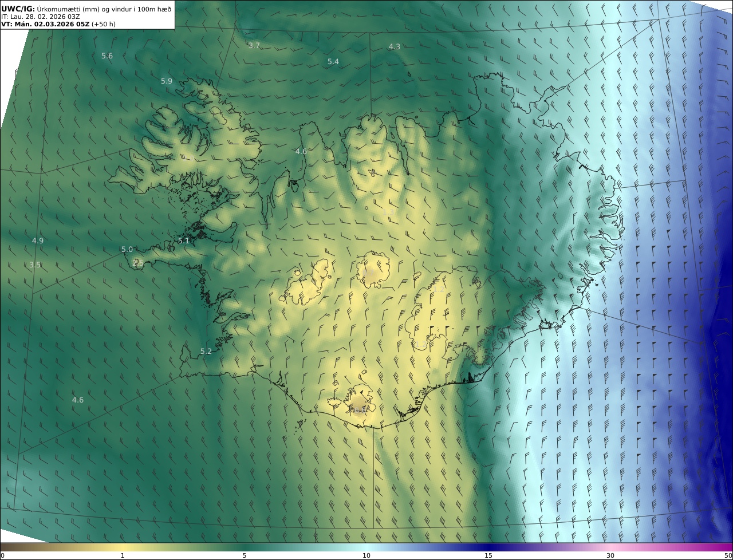Click the colorbar tick label 5

(245, 555)
